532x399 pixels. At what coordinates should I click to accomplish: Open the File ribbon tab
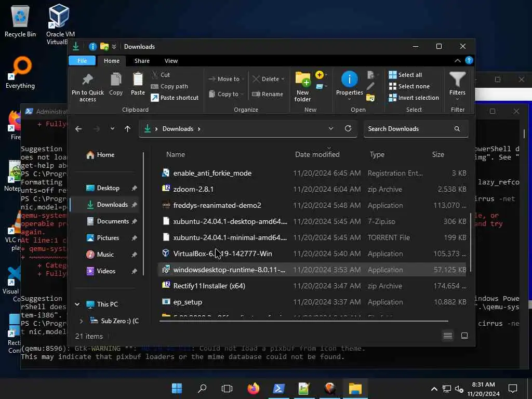point(82,61)
